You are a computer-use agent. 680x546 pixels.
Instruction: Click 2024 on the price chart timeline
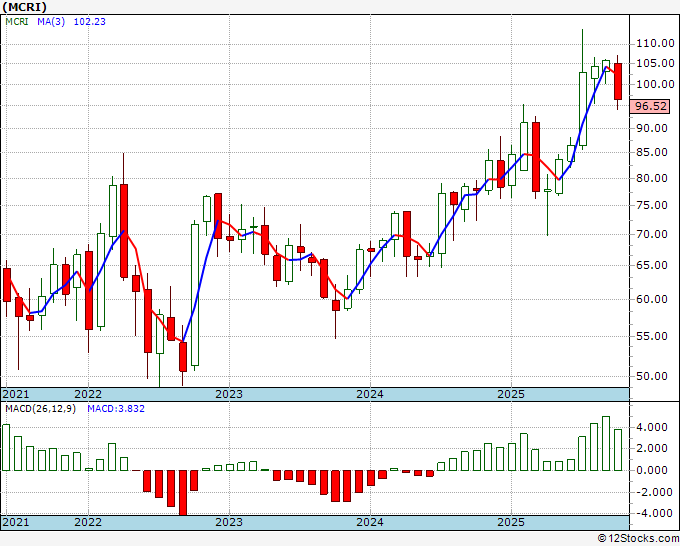pyautogui.click(x=370, y=394)
